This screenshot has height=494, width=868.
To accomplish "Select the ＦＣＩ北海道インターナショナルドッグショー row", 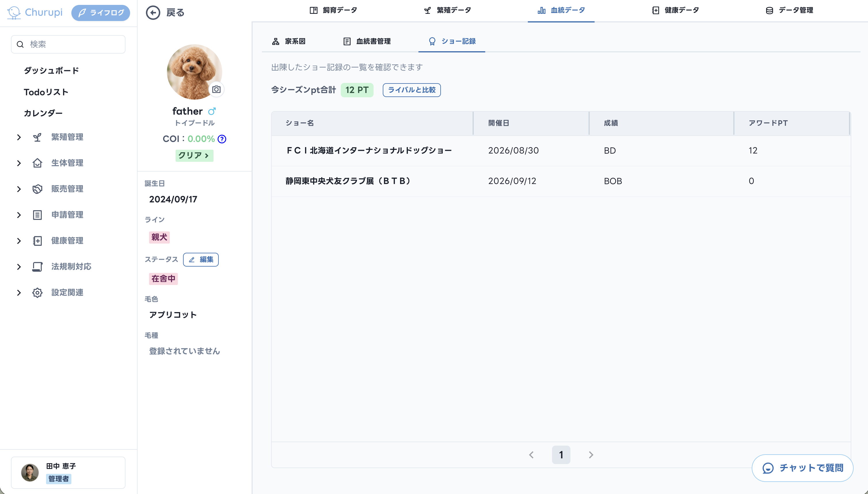I will [561, 151].
